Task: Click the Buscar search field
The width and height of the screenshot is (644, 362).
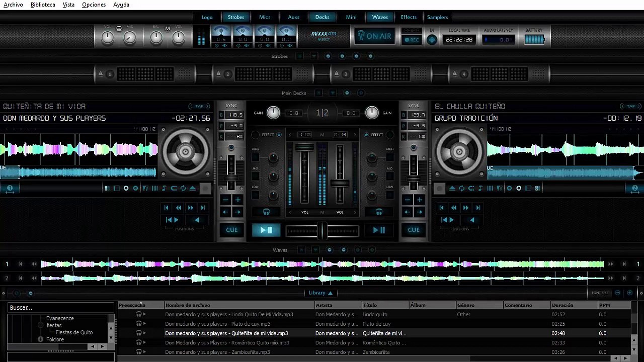Action: 61,308
